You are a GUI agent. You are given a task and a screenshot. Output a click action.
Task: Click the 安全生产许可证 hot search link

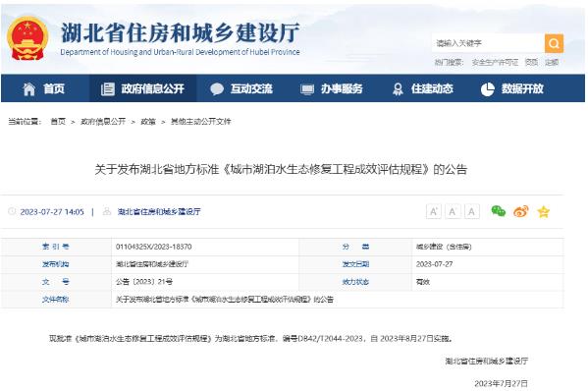point(495,62)
